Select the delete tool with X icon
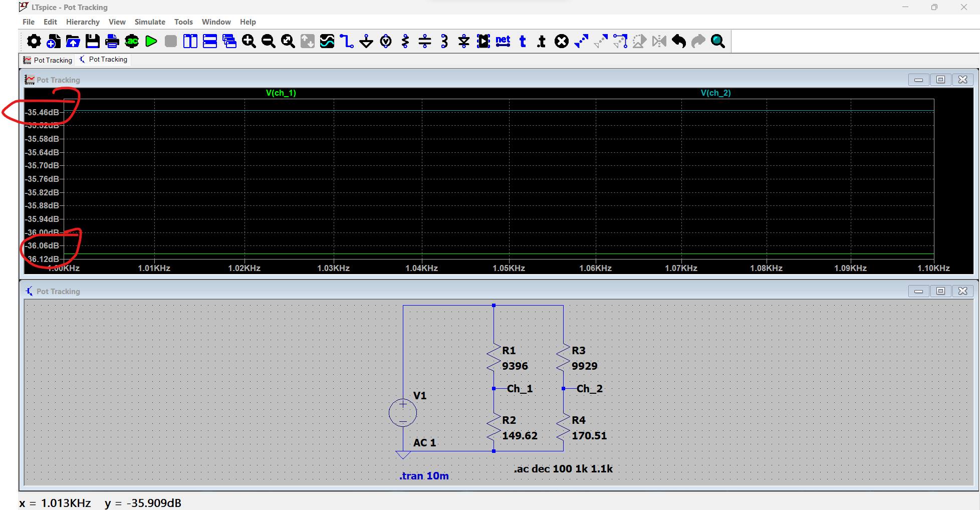Image resolution: width=980 pixels, height=510 pixels. [x=562, y=41]
